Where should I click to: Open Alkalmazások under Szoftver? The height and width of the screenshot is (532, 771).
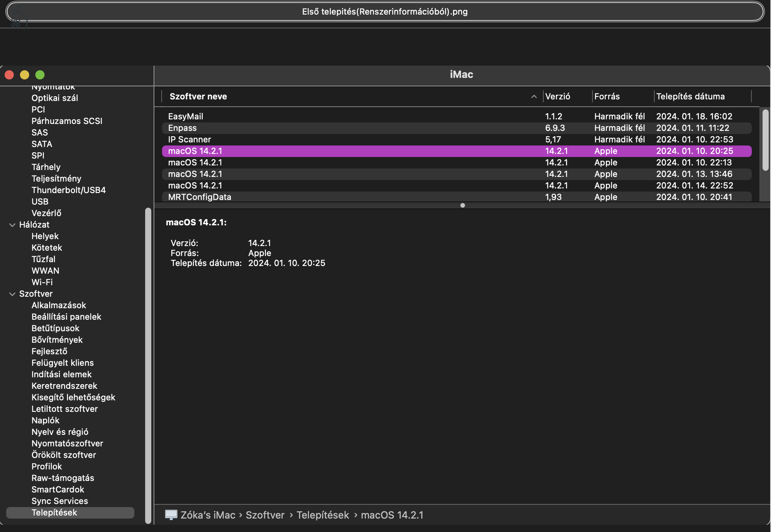[59, 306]
